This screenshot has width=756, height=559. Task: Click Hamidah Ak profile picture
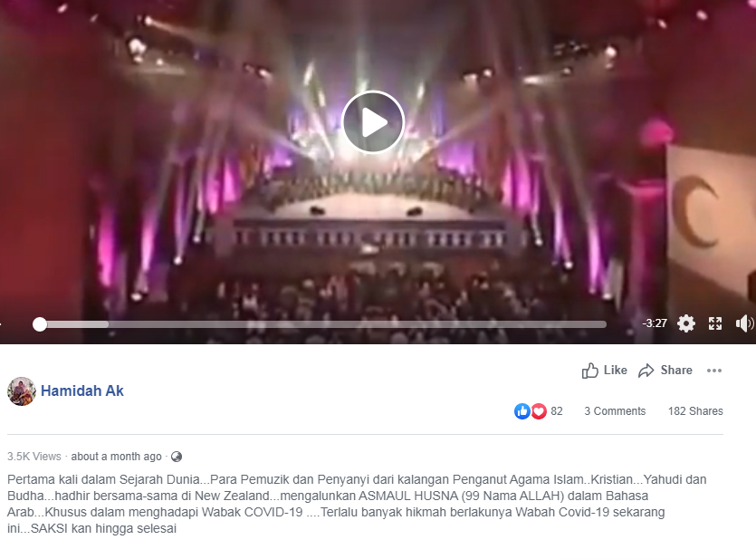click(22, 391)
